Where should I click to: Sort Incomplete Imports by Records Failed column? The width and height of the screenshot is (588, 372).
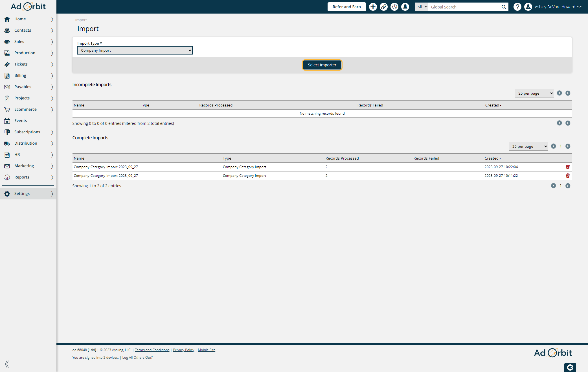[370, 105]
